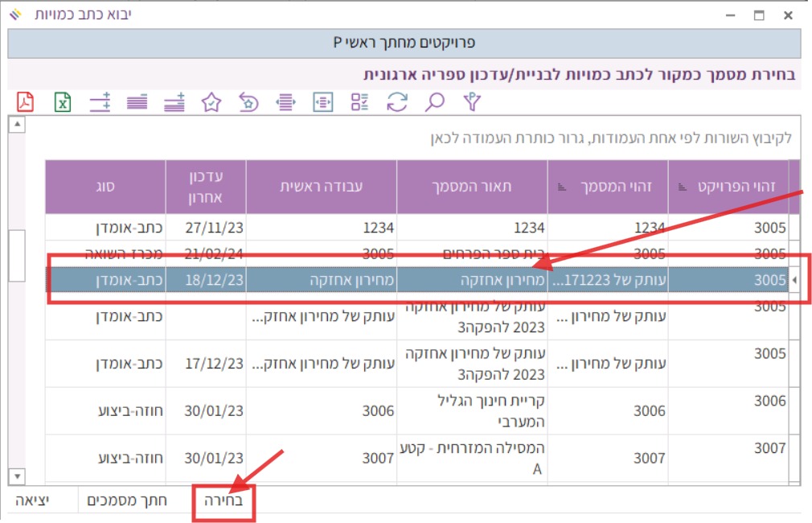Export the list using the PDF icon
Viewport: 812px width, 523px height.
(26, 102)
